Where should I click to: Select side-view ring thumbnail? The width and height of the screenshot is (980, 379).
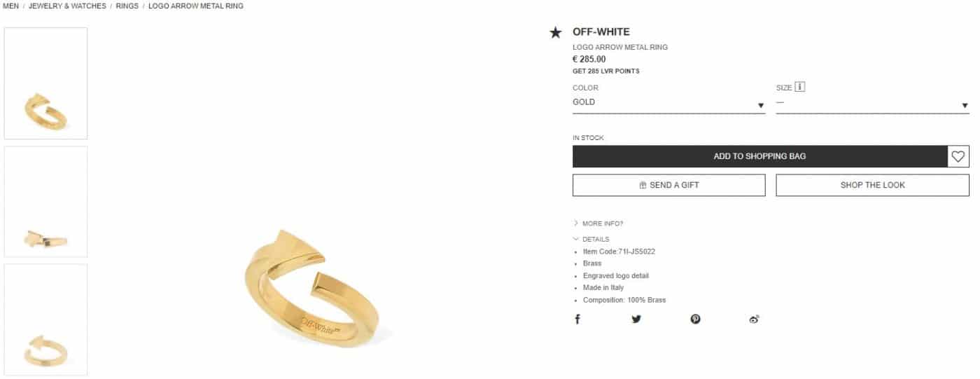pos(45,202)
